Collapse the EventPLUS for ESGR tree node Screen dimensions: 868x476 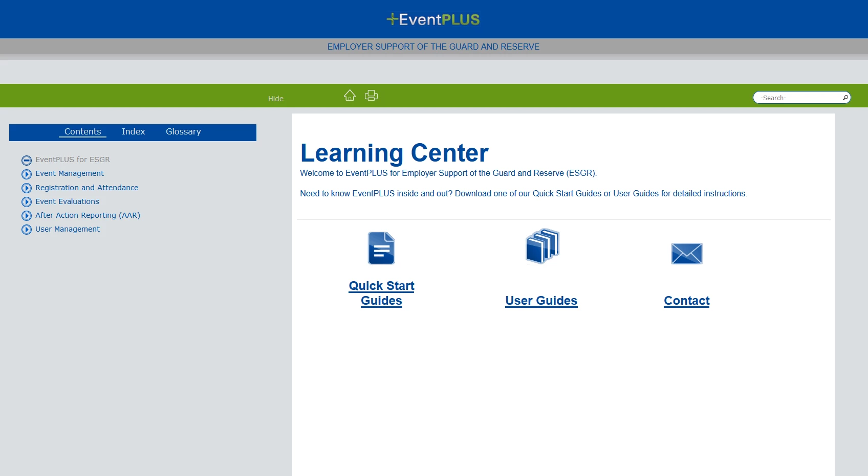(x=27, y=160)
